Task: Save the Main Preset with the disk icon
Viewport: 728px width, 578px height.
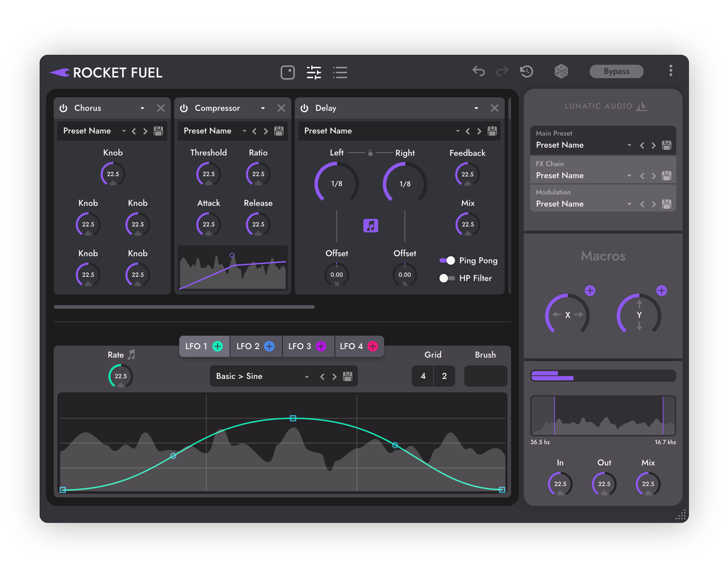Action: pyautogui.click(x=666, y=145)
